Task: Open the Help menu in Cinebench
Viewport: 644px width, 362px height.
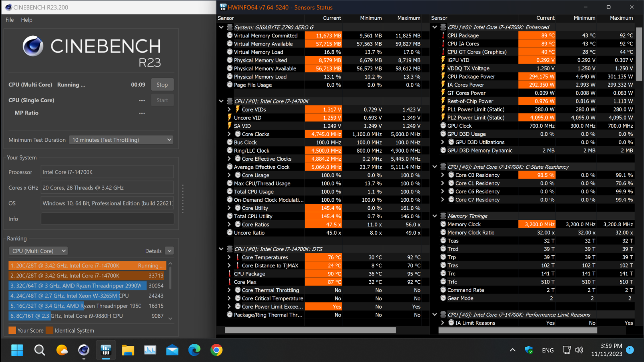Action: pos(27,20)
